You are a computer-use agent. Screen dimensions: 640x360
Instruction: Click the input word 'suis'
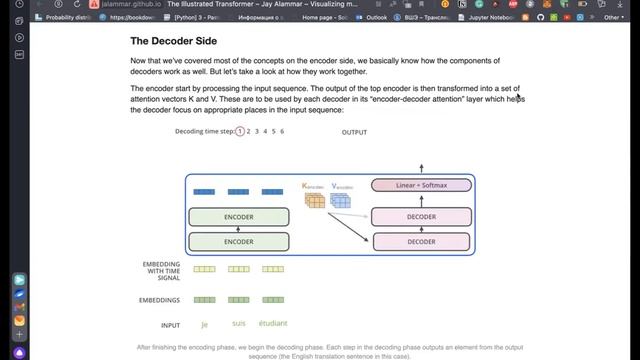click(x=239, y=323)
